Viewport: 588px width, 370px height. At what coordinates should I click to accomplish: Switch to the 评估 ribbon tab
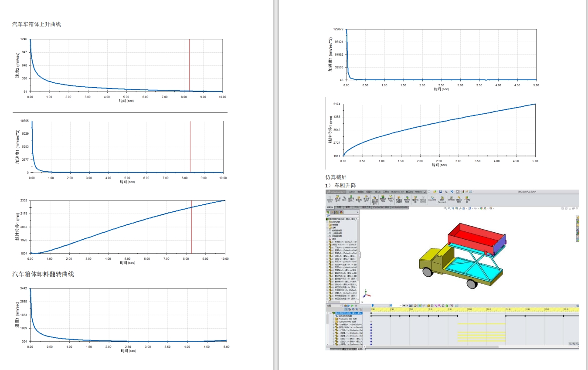pyautogui.click(x=357, y=207)
